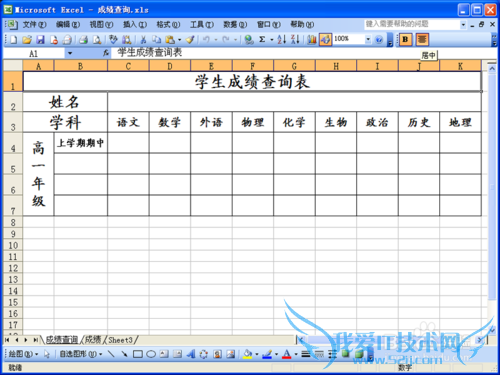Viewport: 500px width, 375px height.
Task: Open Print Preview with the magnifier icon
Action: (x=97, y=40)
